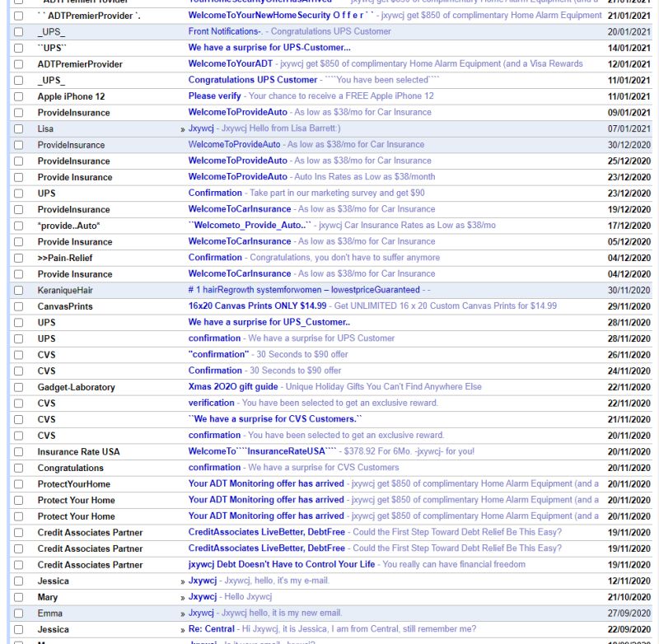Click preview '$378.92 For 6Mo. -jxywcj- for you!'

point(409,451)
